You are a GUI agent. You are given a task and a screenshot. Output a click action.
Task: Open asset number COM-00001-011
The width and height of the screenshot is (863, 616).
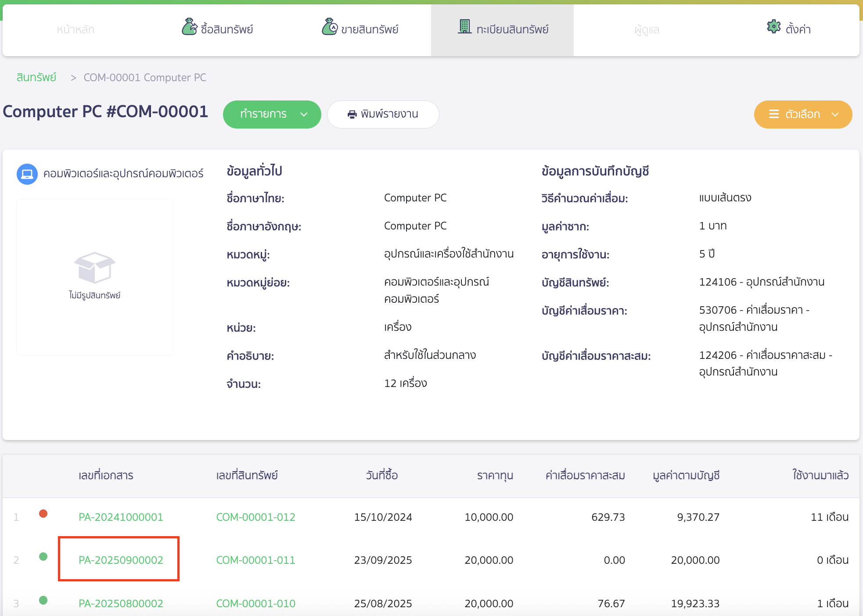(255, 560)
